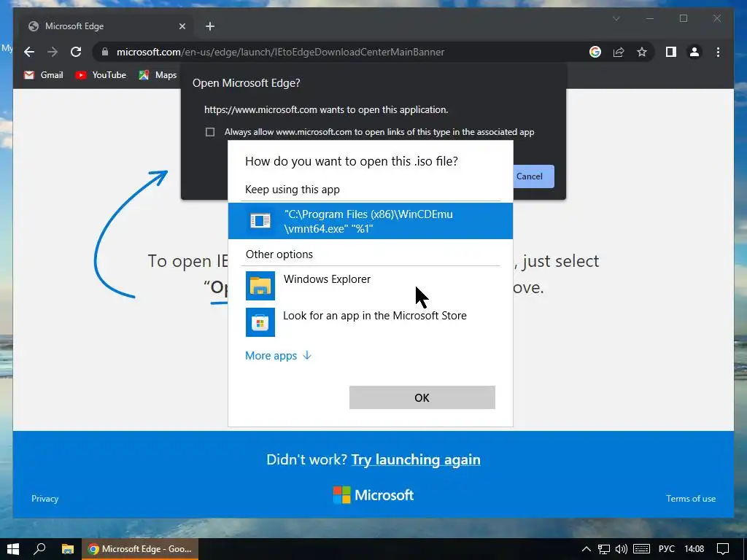Select the Microsoft Edge browser tab

pyautogui.click(x=106, y=26)
